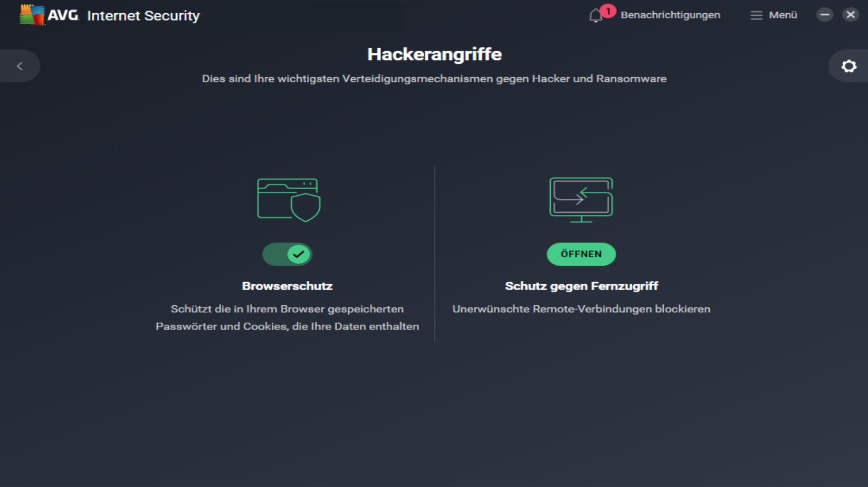
Task: Click the Browserschutz folder shield icon
Action: click(x=289, y=200)
